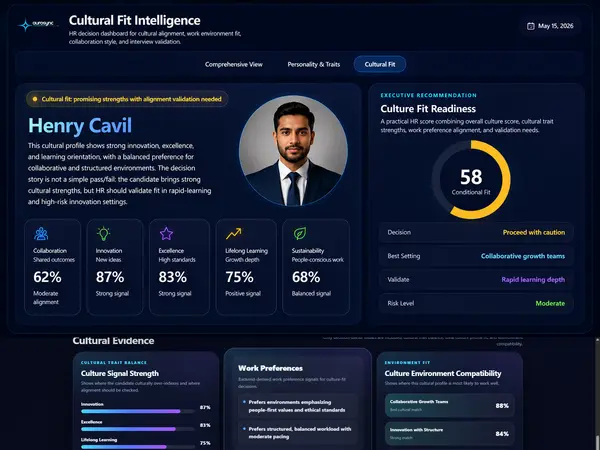Viewport: 600px width, 450px height.
Task: Click the Lifelong Learning trend arrow icon
Action: coord(233,233)
